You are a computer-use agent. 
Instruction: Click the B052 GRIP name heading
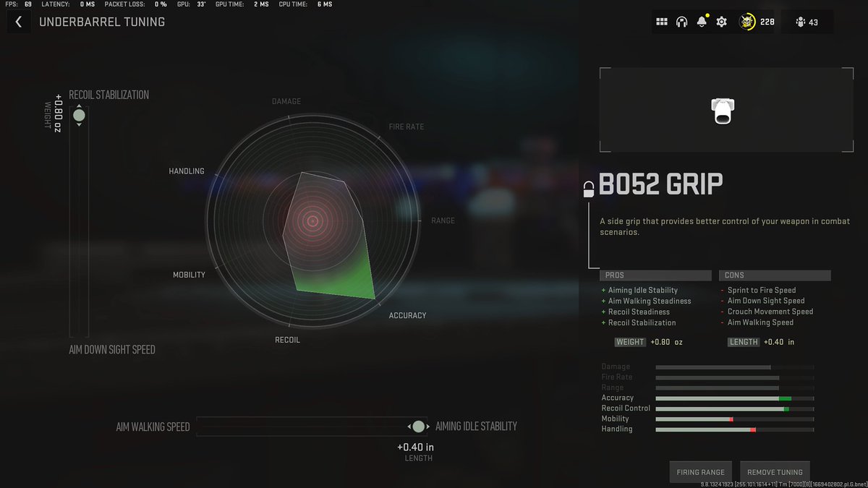[x=661, y=185]
